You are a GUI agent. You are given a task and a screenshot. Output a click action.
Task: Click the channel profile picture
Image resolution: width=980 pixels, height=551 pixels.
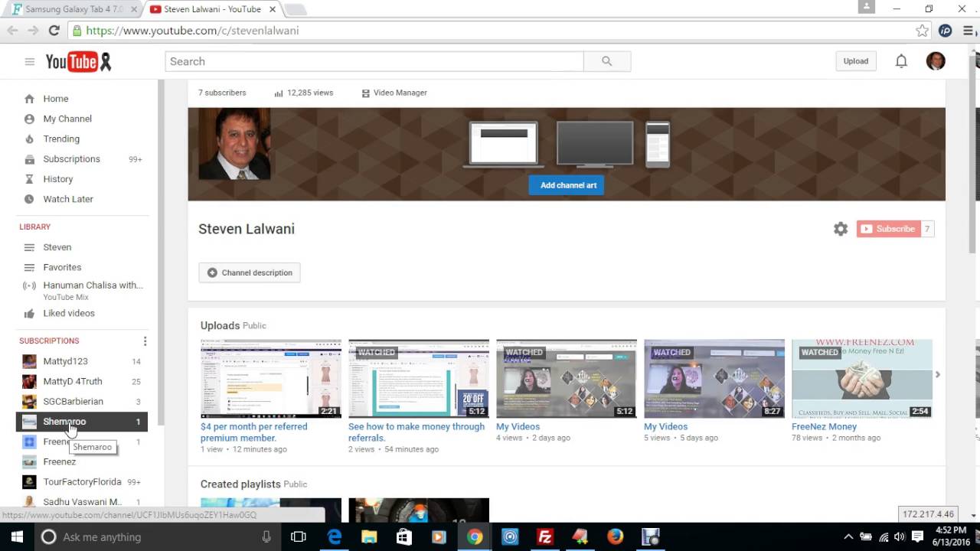pyautogui.click(x=234, y=144)
